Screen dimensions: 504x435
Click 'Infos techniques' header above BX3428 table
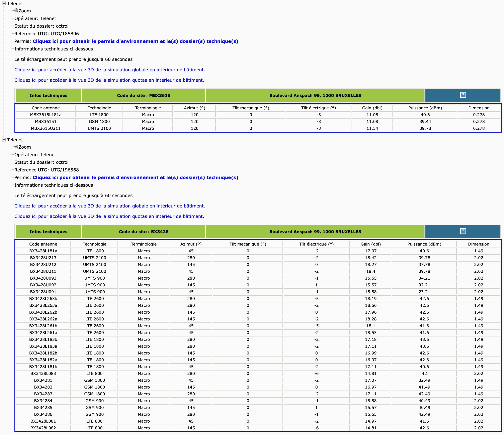(48, 231)
